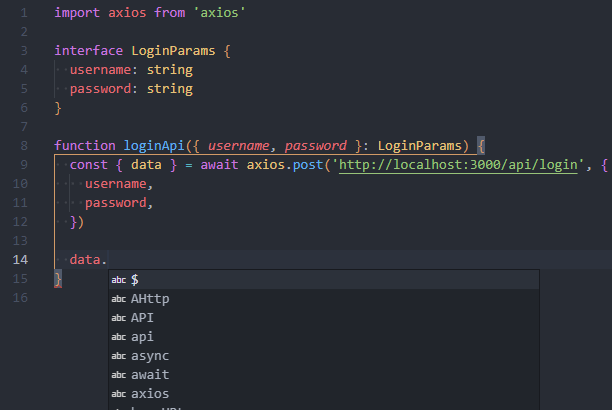
Task: Click 'username' property on line 4
Action: tap(100, 70)
